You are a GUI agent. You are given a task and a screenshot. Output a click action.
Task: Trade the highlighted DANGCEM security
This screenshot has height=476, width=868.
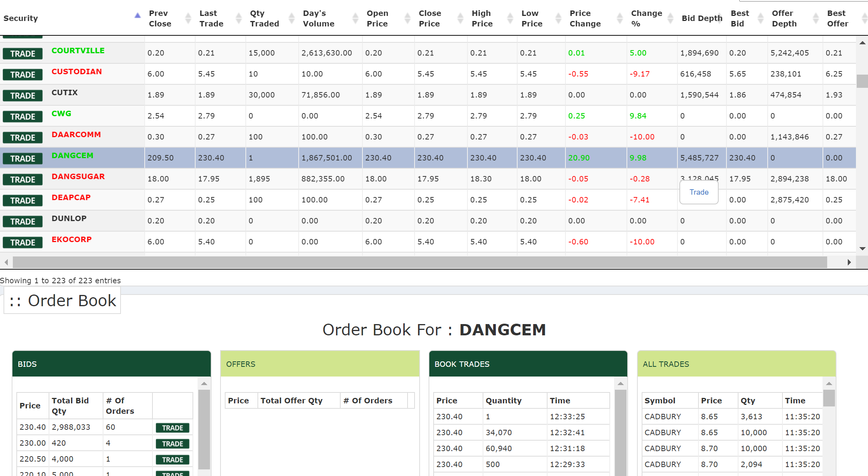[x=23, y=159]
